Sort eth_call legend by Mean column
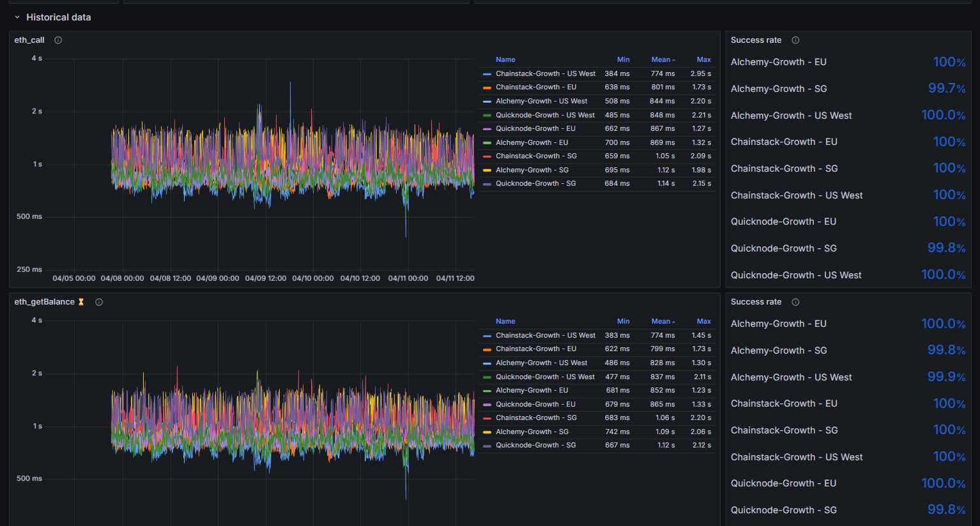This screenshot has height=526, width=980. [663, 59]
